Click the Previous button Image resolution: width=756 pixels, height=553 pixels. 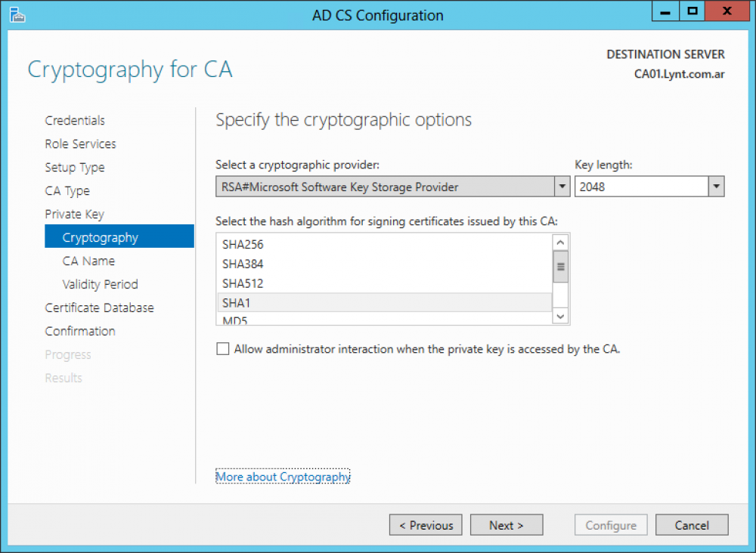[426, 525]
